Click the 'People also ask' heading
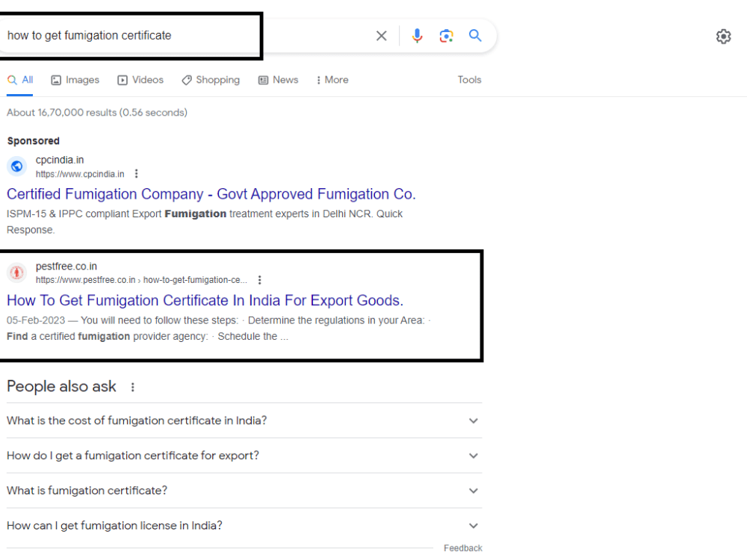Screen dimensions: 747x560 pos(61,387)
